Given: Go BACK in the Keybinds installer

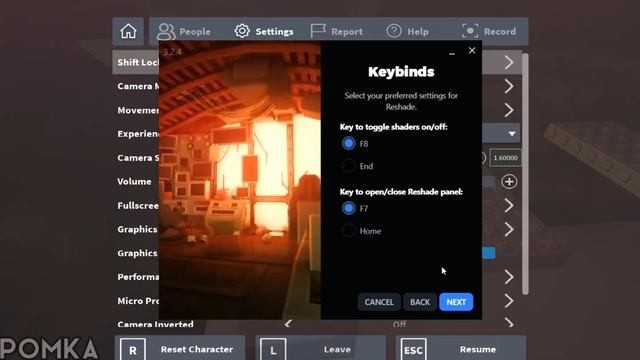Looking at the screenshot, I should pyautogui.click(x=420, y=302).
